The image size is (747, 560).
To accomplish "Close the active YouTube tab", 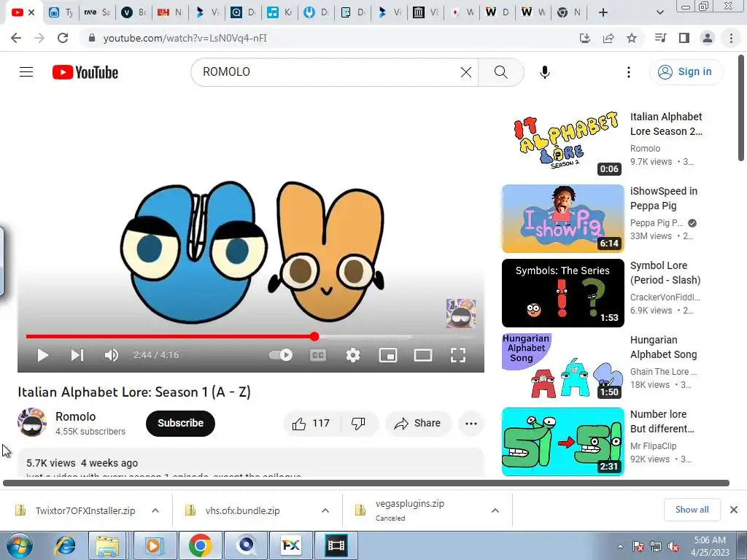I will click(31, 12).
